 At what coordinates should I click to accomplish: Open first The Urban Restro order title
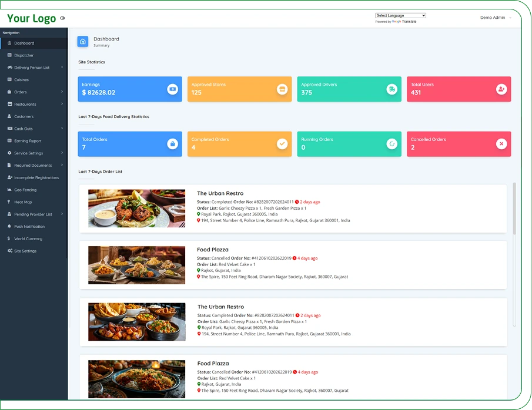tap(220, 193)
